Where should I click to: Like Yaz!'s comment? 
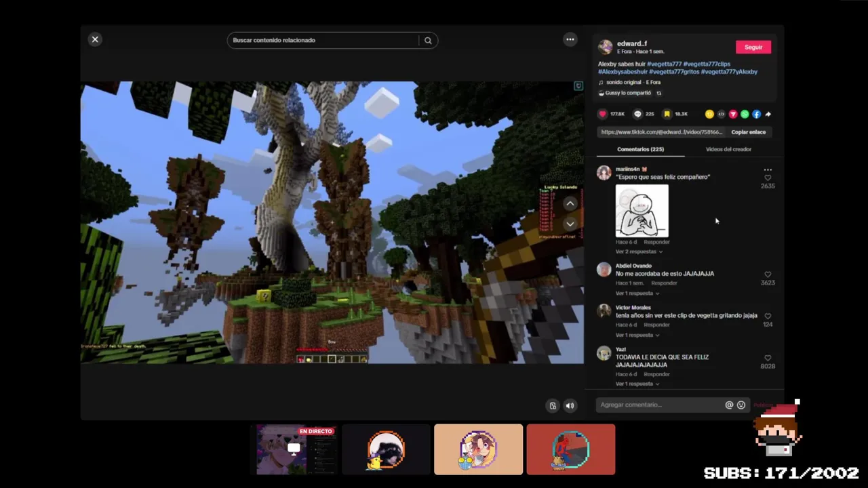click(x=768, y=358)
